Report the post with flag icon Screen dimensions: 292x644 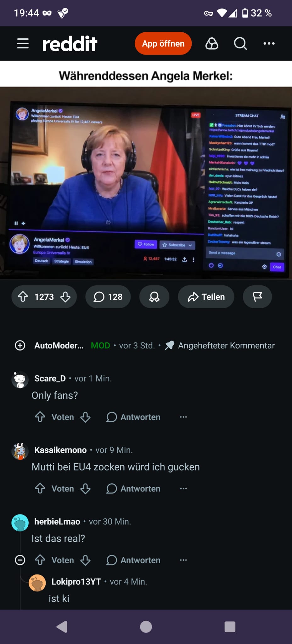pos(257,297)
